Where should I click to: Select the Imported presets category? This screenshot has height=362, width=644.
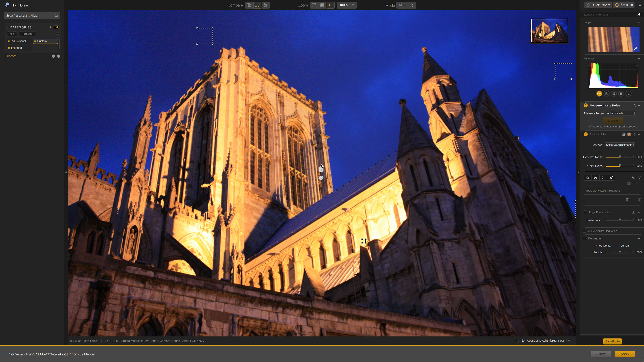16,48
